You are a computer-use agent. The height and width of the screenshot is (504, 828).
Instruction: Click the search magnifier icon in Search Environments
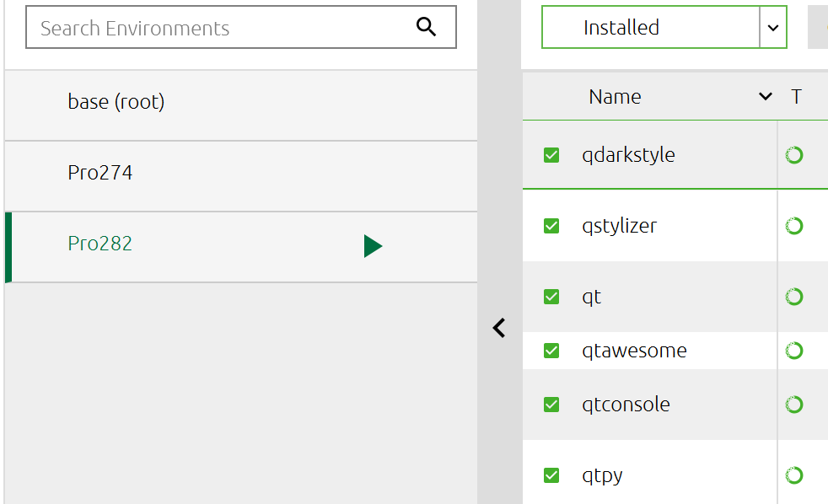(x=427, y=27)
